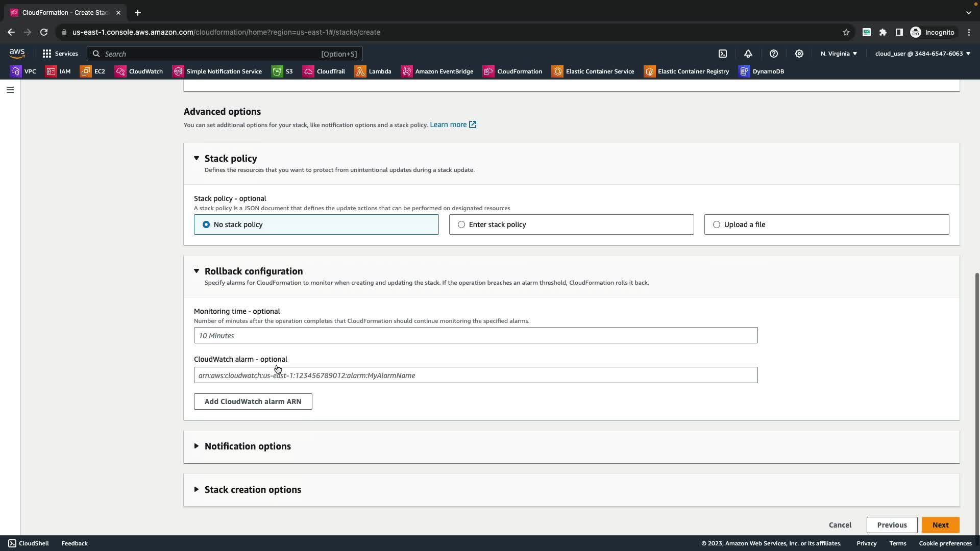Screen dimensions: 980x551
Task: Open the Services grid menu
Action: coord(60,54)
